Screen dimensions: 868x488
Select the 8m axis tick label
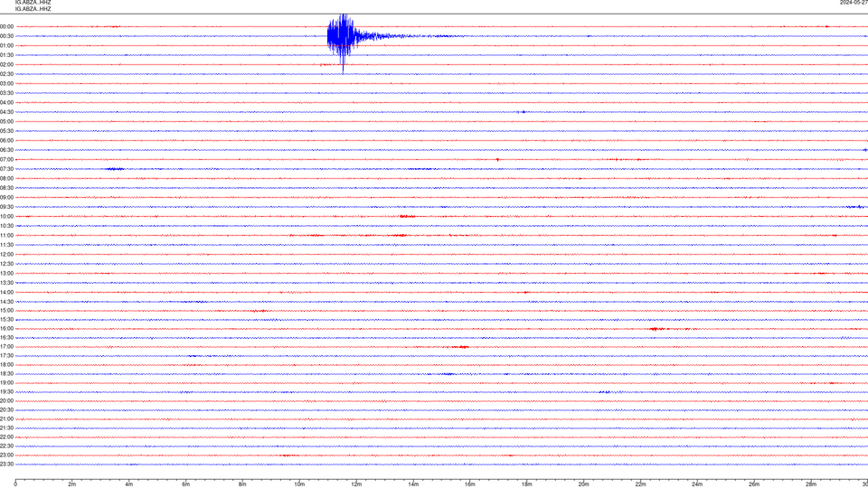242,484
